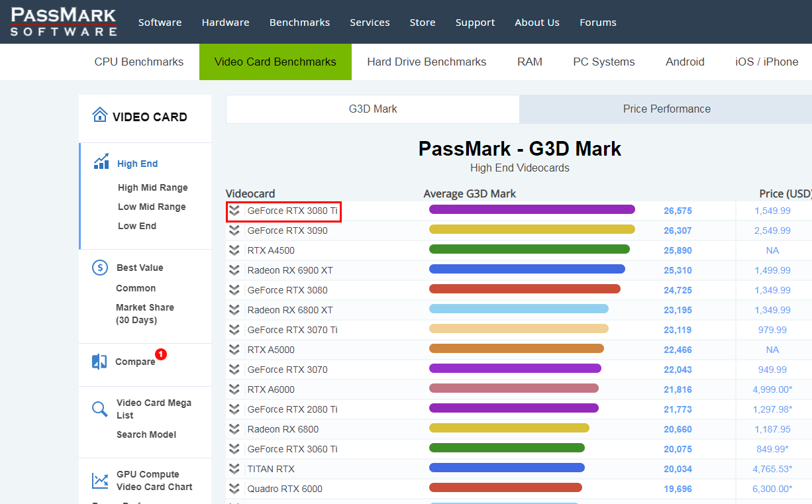Image resolution: width=812 pixels, height=504 pixels.
Task: Open the Common sidebar link
Action: pyautogui.click(x=136, y=288)
